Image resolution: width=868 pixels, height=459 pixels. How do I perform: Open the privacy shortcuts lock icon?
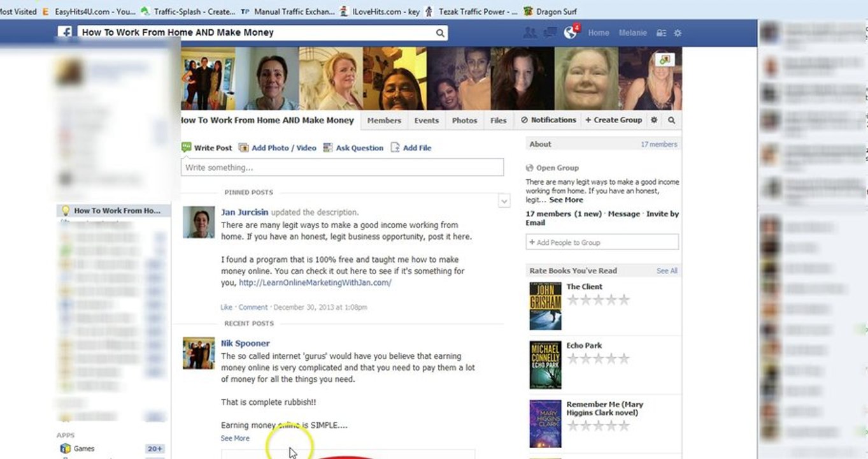pos(662,33)
